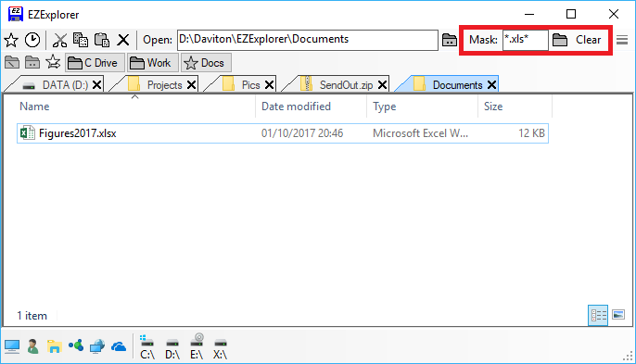Select the Documents tab
The image size is (636, 364).
pos(450,84)
